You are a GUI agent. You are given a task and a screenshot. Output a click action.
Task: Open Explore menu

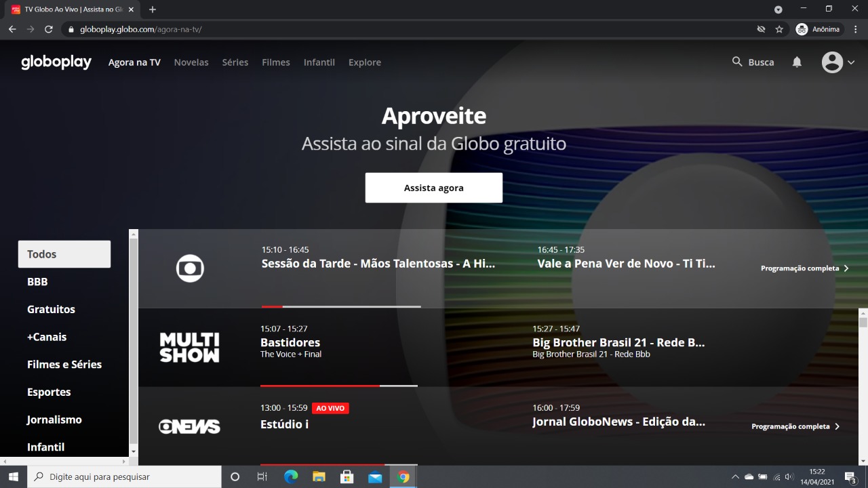[365, 62]
